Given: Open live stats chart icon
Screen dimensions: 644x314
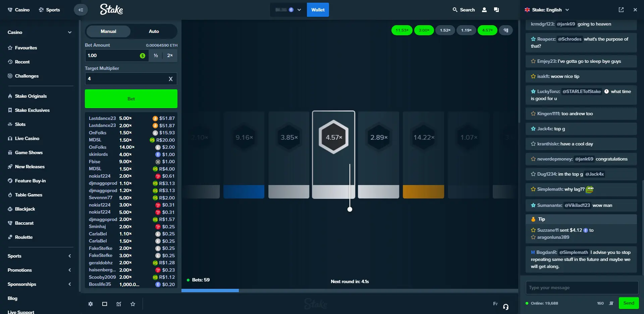Looking at the screenshot, I should (119, 304).
